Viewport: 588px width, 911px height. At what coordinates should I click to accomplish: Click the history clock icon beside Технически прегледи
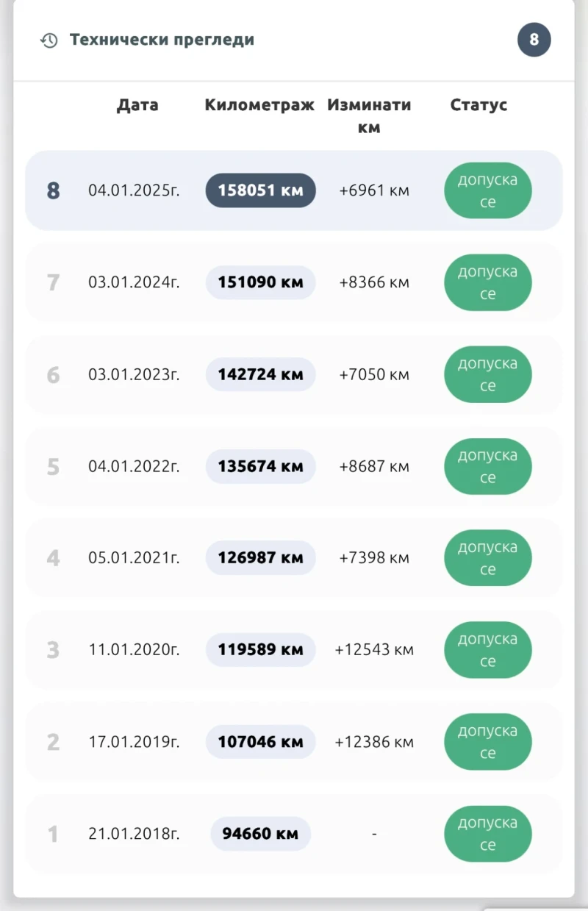coord(49,40)
